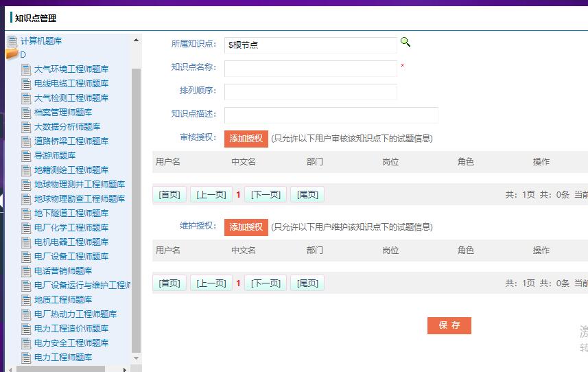The width and height of the screenshot is (588, 372).
Task: Open 电机电器工程师题库 tree node
Action: tap(71, 242)
